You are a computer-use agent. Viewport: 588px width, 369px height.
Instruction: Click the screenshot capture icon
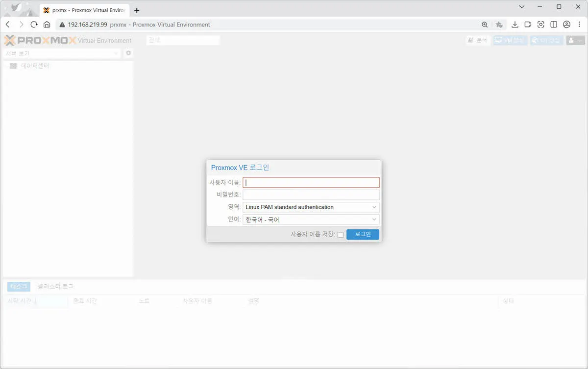click(x=541, y=25)
